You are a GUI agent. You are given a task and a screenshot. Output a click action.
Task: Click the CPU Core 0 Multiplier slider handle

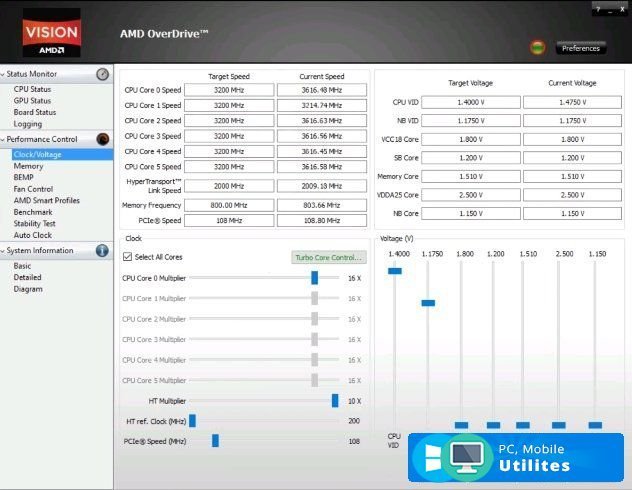point(315,278)
